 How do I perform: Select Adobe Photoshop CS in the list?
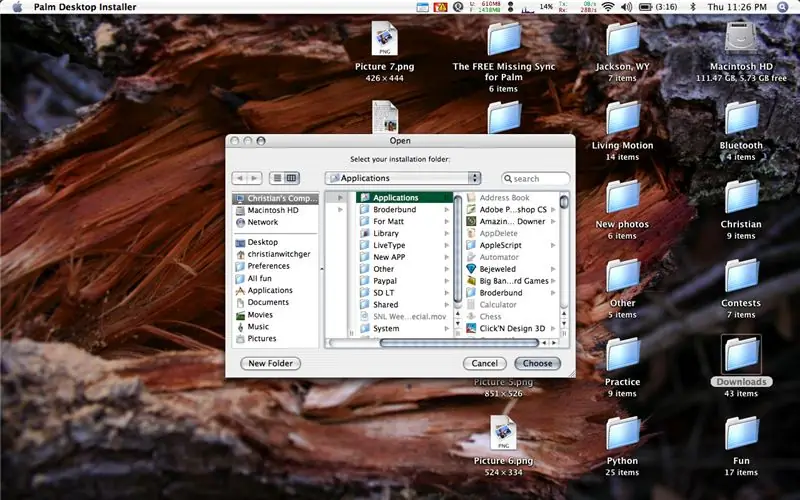tap(511, 209)
